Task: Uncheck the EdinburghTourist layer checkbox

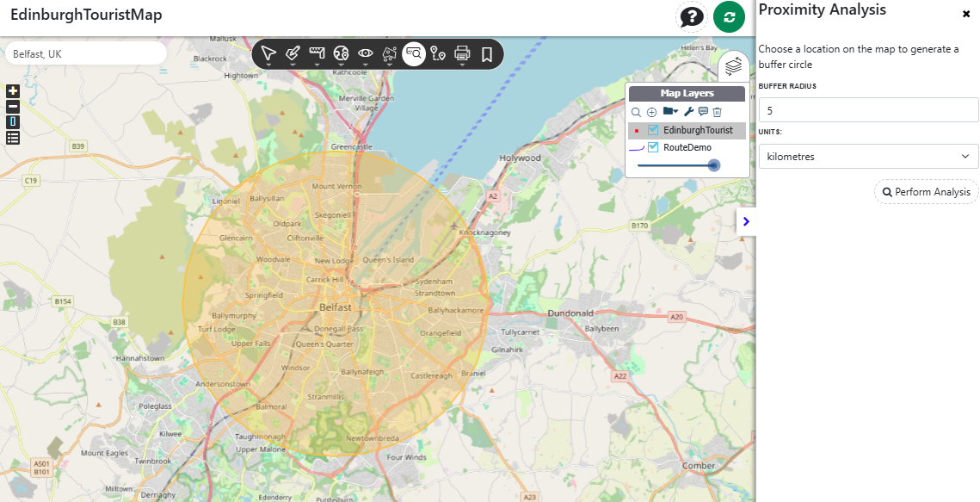Action: 653,130
